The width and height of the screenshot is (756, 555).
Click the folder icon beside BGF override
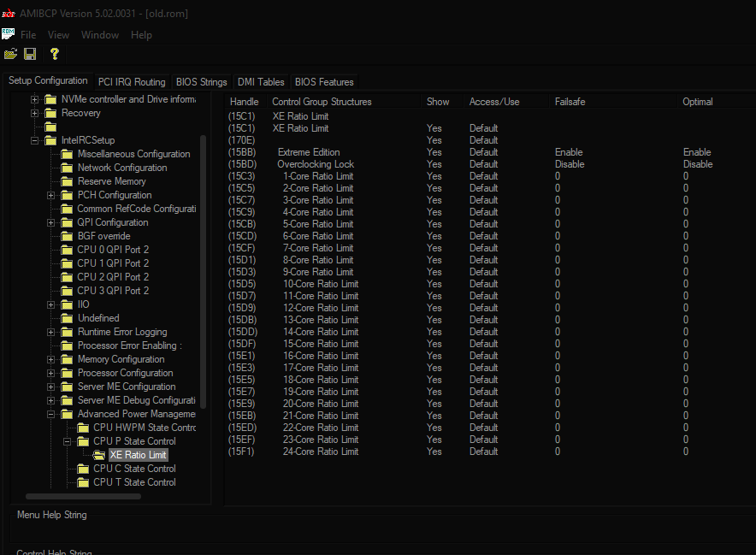click(x=67, y=236)
